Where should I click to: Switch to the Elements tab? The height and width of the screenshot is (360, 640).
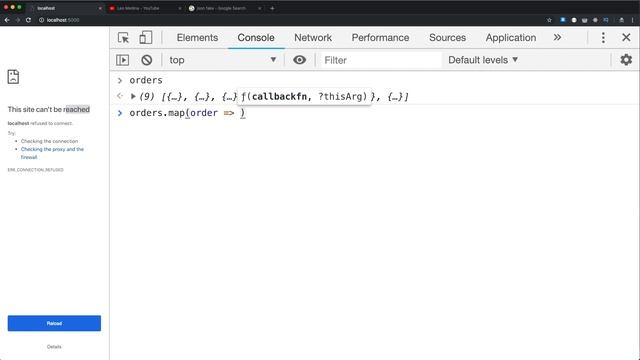(197, 38)
